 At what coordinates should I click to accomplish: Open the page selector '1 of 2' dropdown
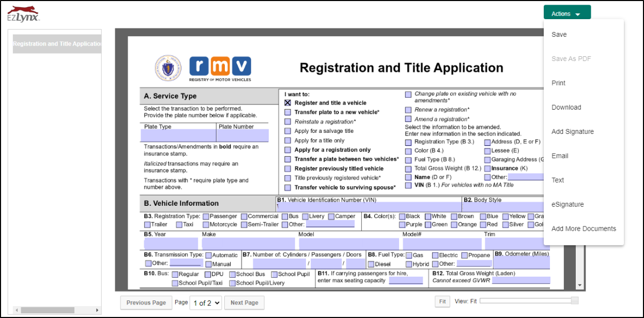(206, 303)
